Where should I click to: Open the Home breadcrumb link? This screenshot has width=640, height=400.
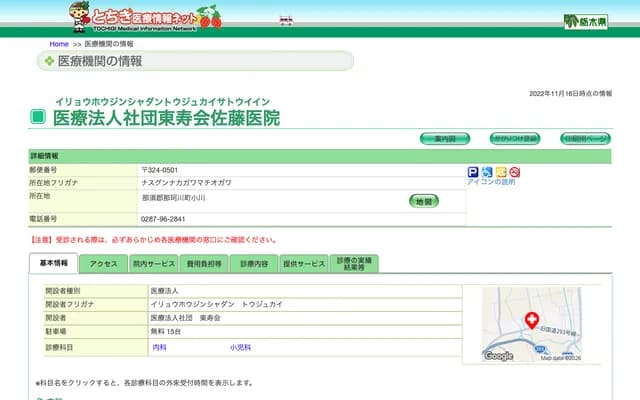[x=59, y=44]
